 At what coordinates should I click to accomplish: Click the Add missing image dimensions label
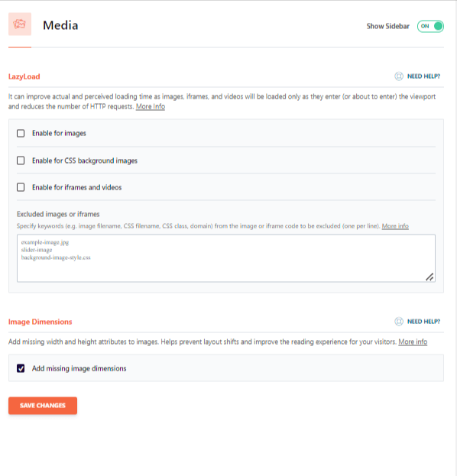click(x=79, y=368)
